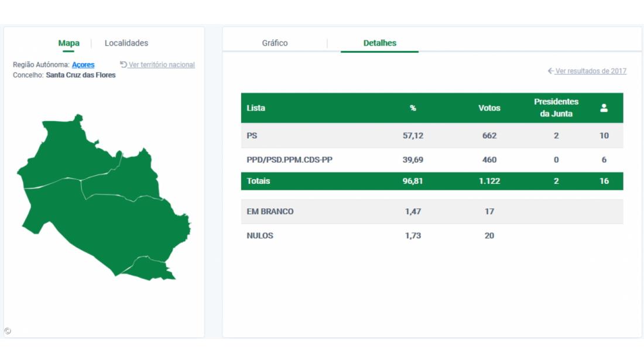This screenshot has height=363, width=644.
Task: Click the copyright symbol below the map
Action: coord(8,331)
